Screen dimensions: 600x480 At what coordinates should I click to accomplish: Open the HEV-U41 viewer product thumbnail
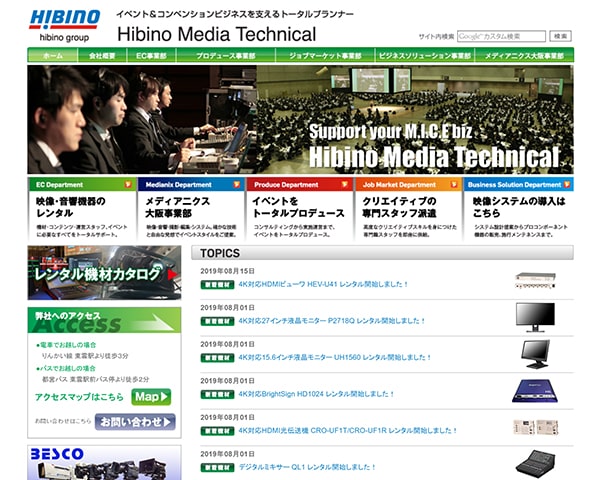click(x=535, y=281)
